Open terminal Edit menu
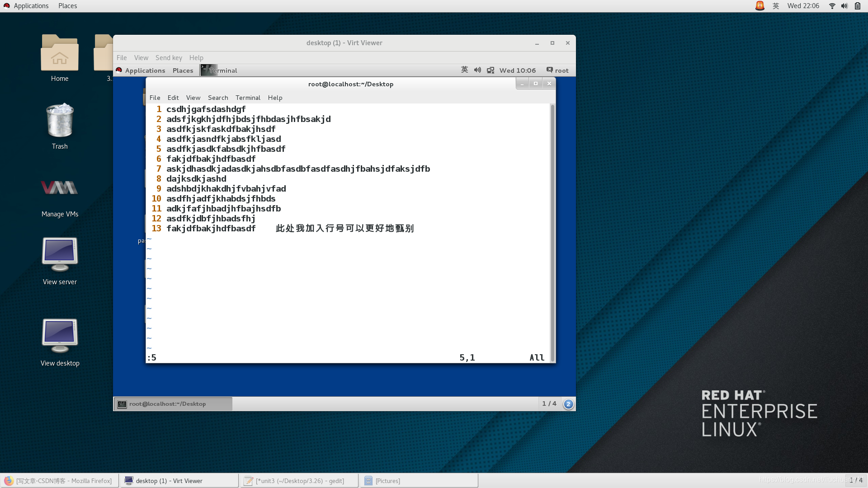 coord(173,98)
